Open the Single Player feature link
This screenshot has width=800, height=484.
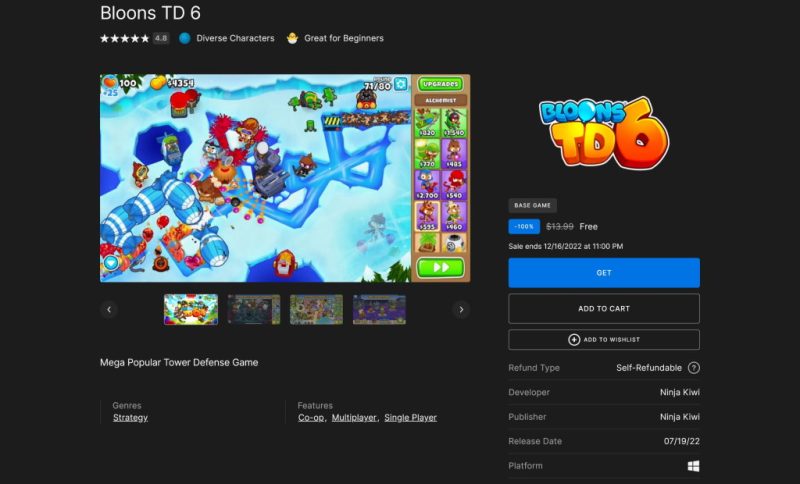tap(410, 418)
